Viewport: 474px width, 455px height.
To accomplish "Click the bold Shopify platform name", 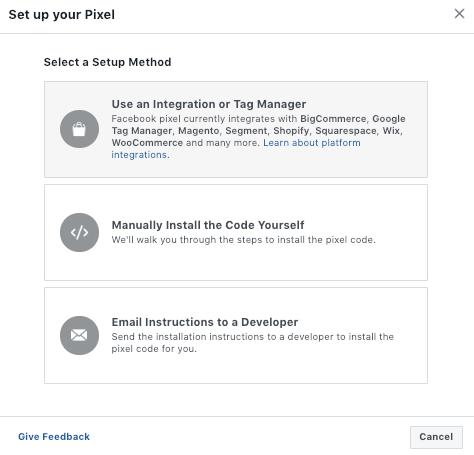I will (291, 131).
